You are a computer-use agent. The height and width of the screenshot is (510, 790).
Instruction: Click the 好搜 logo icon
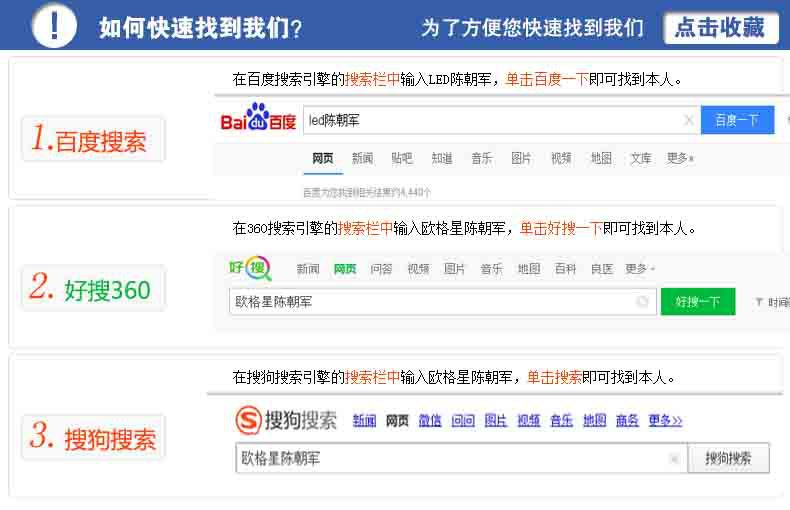point(250,268)
